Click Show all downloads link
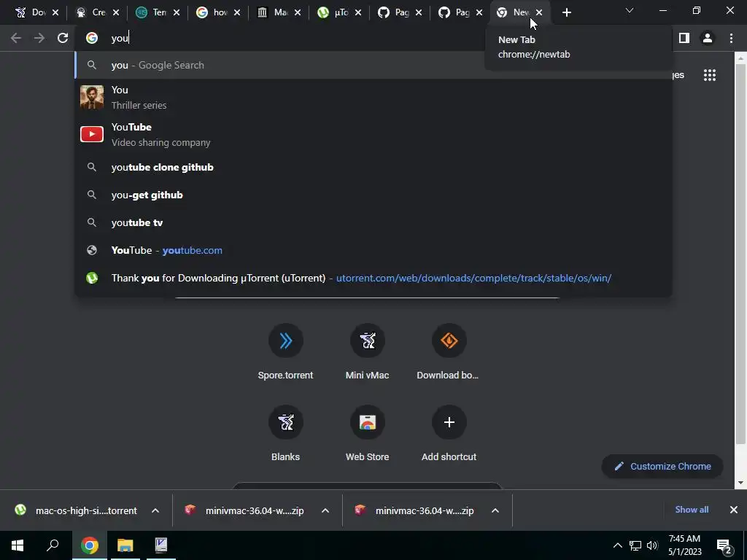 (x=692, y=510)
